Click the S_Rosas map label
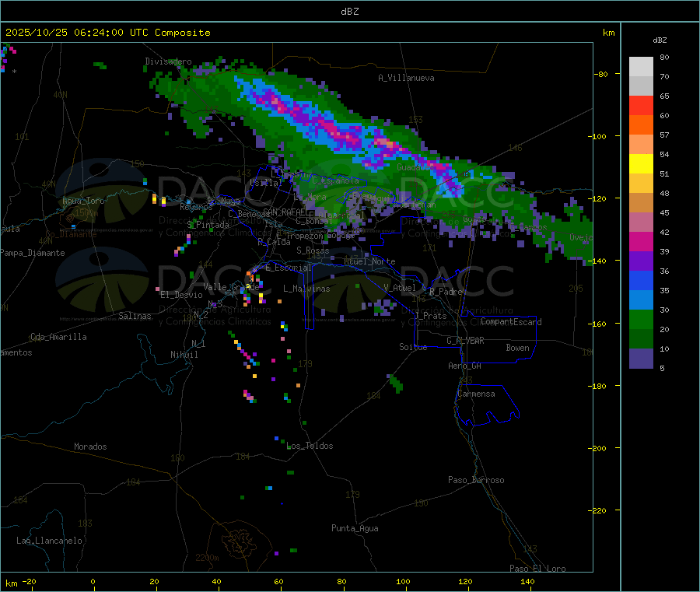This screenshot has width=700, height=592. click(313, 250)
